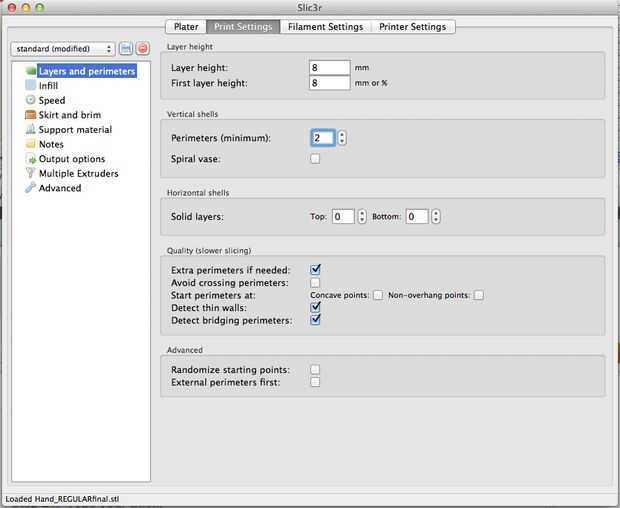Uncheck Detect thin walls
The width and height of the screenshot is (620, 508).
click(315, 308)
